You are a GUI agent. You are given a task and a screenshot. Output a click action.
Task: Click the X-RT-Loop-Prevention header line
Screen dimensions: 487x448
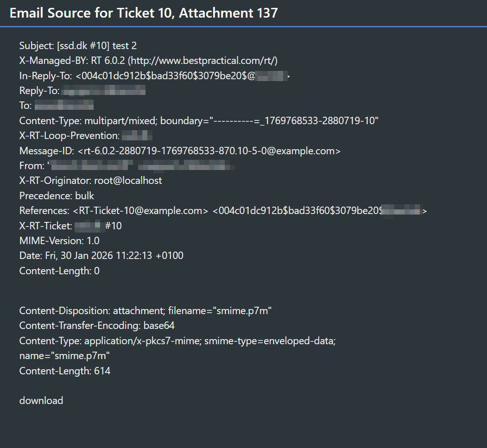click(x=86, y=136)
